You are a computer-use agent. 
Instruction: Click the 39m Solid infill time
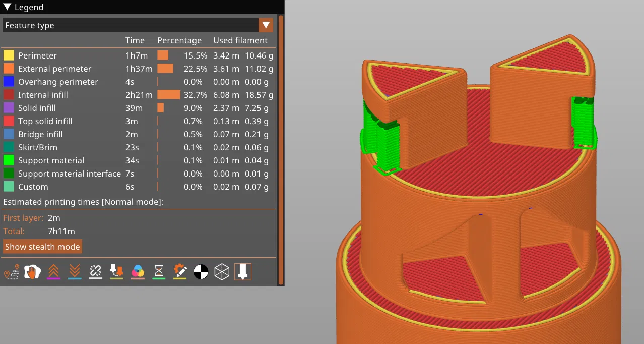(x=134, y=108)
